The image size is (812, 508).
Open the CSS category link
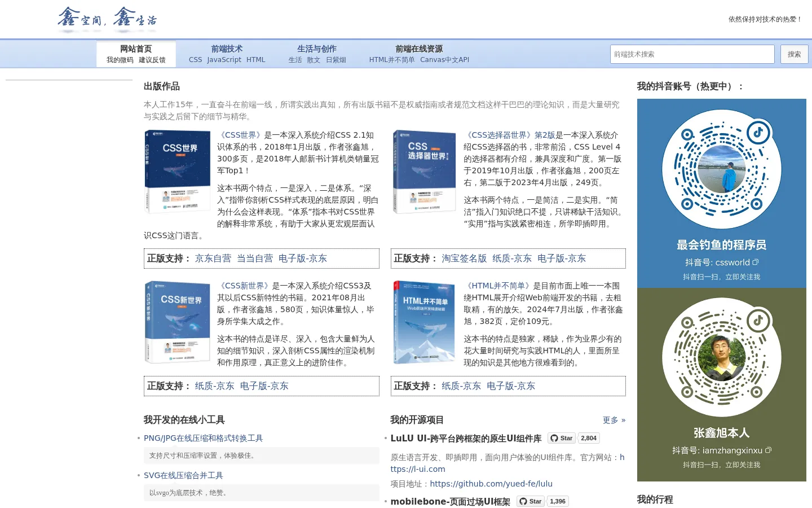[195, 60]
